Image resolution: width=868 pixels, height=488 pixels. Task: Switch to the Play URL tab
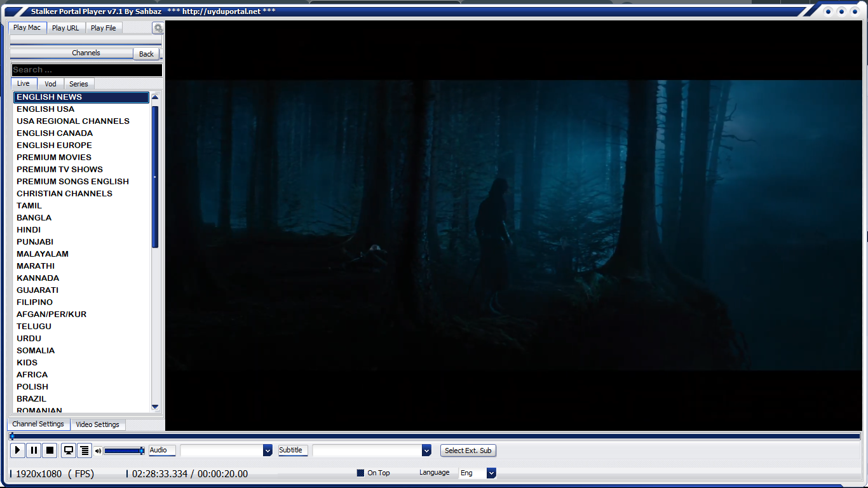[x=65, y=28]
